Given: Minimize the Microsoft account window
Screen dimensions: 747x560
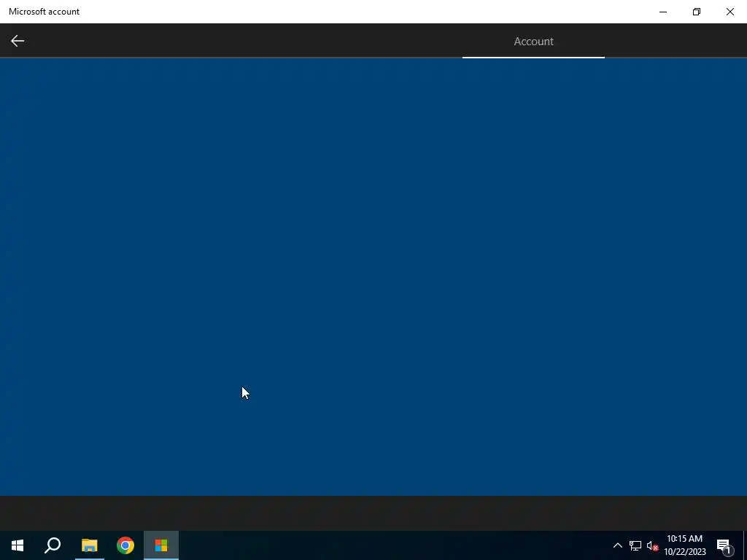Looking at the screenshot, I should [662, 12].
